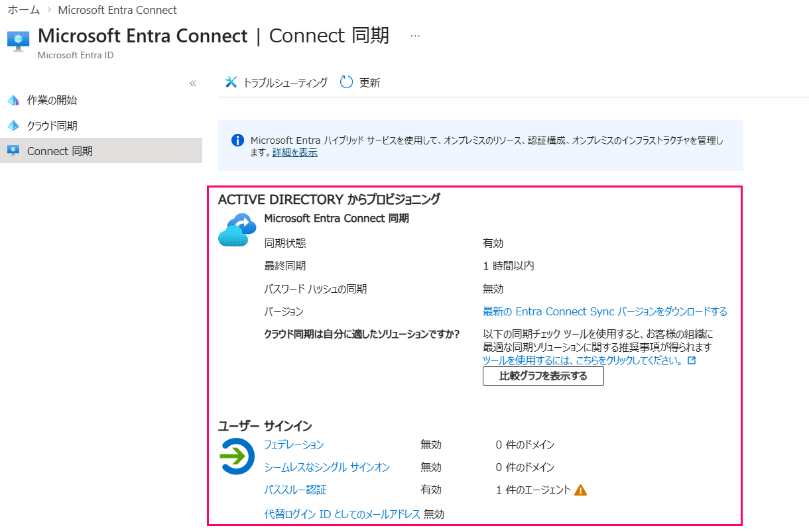Open シームレスなシングル サインオン link
Image resolution: width=809 pixels, height=532 pixels.
(x=327, y=467)
